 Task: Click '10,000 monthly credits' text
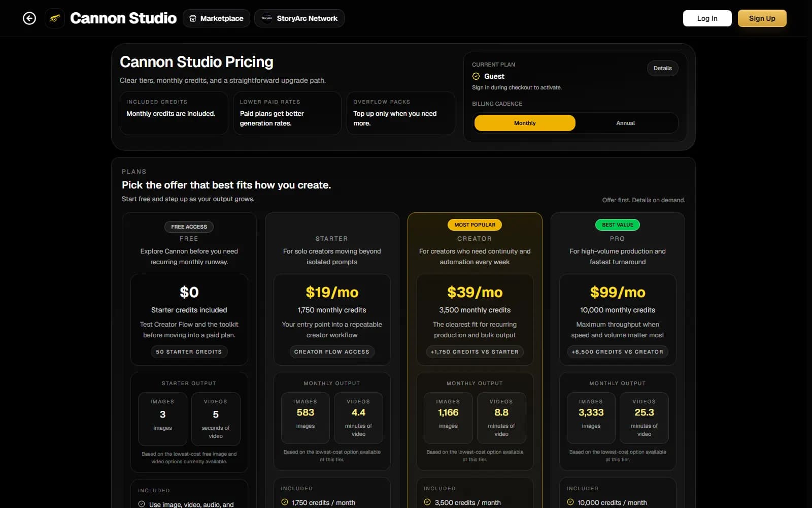tap(618, 310)
